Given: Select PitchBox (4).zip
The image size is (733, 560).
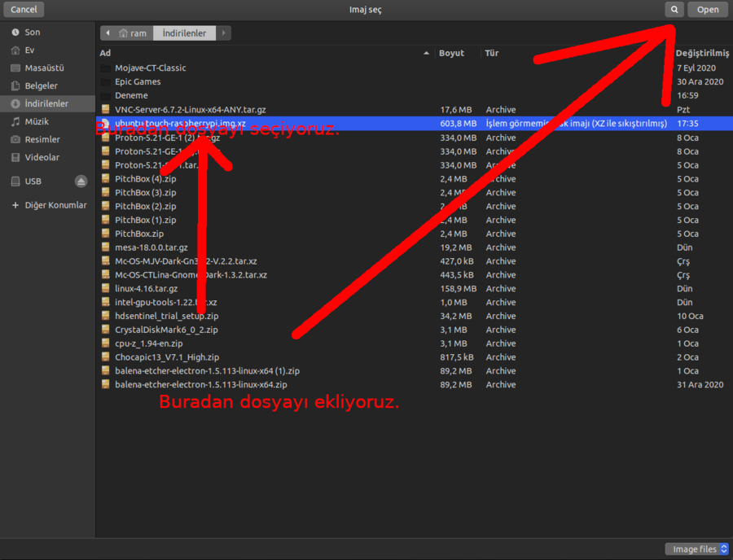Looking at the screenshot, I should [415, 179].
